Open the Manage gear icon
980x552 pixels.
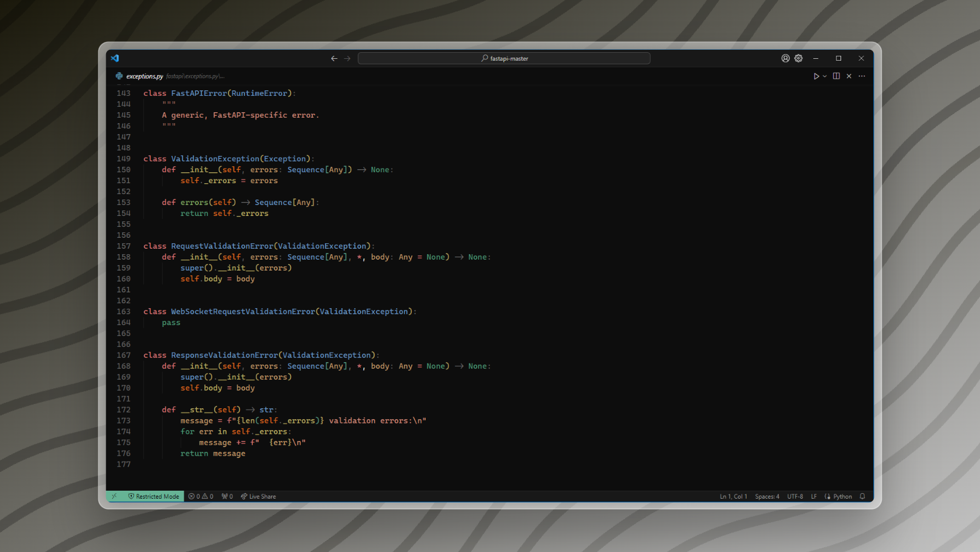coord(799,58)
